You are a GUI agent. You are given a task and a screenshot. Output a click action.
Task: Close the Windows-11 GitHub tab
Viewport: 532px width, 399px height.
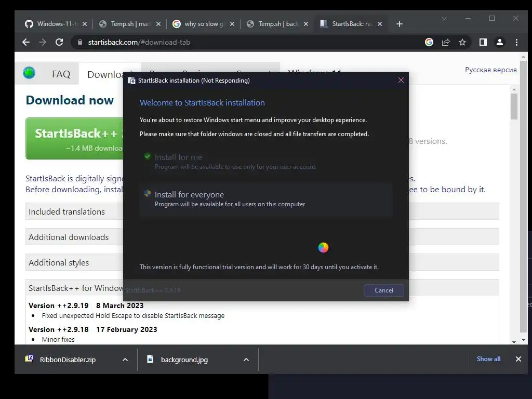(85, 24)
